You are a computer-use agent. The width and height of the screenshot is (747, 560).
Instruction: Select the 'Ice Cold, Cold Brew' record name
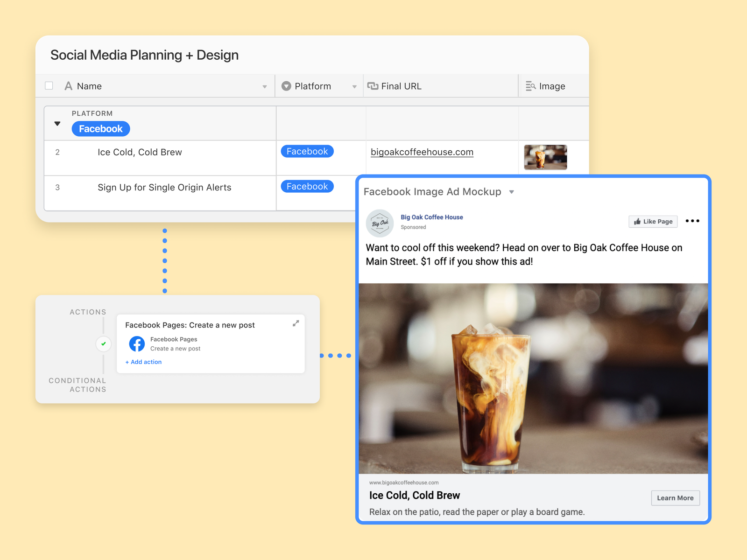coord(140,152)
